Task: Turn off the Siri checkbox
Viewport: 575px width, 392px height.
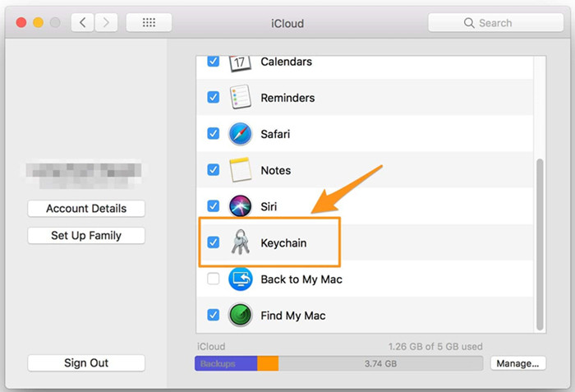Action: 213,206
